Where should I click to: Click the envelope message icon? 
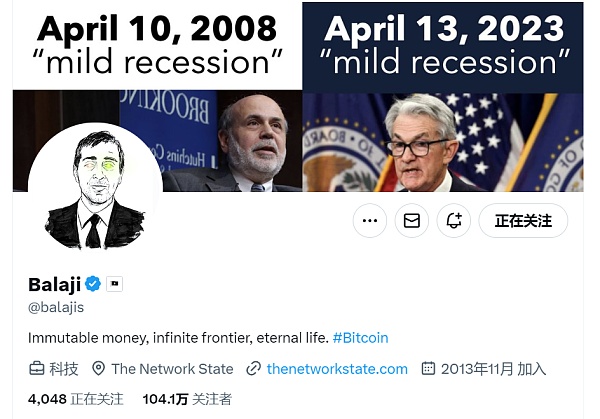click(411, 221)
